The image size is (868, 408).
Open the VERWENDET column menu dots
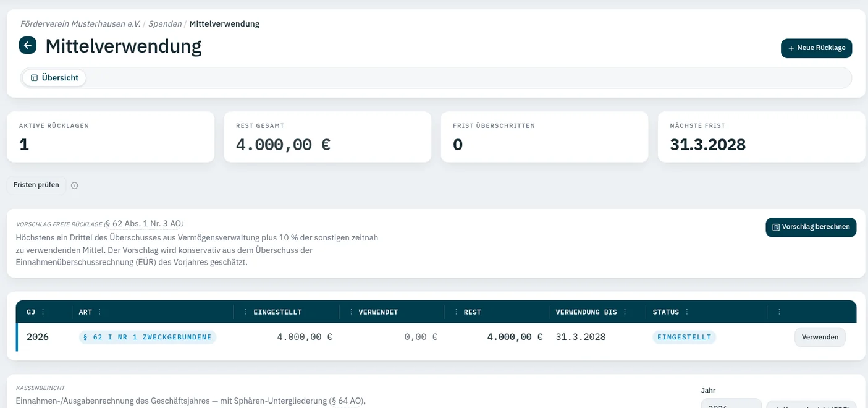[352, 312]
